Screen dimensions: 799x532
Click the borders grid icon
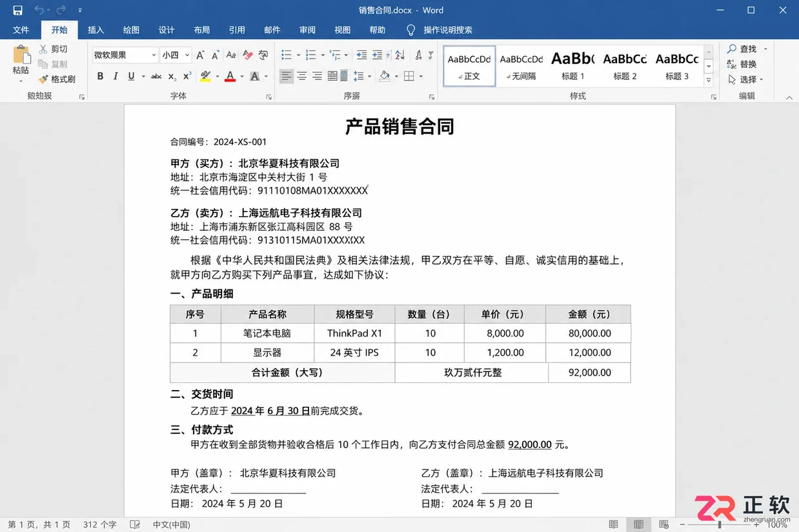409,76
